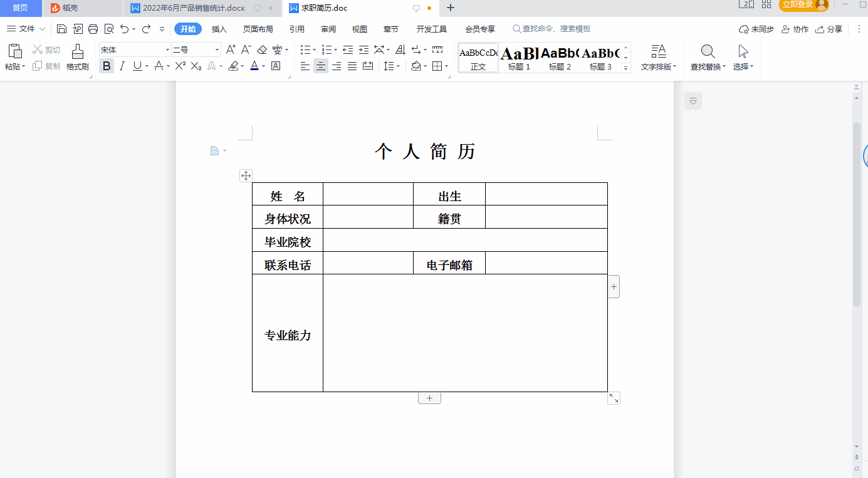The image size is (868, 478).
Task: Justify text alignment
Action: pos(352,66)
